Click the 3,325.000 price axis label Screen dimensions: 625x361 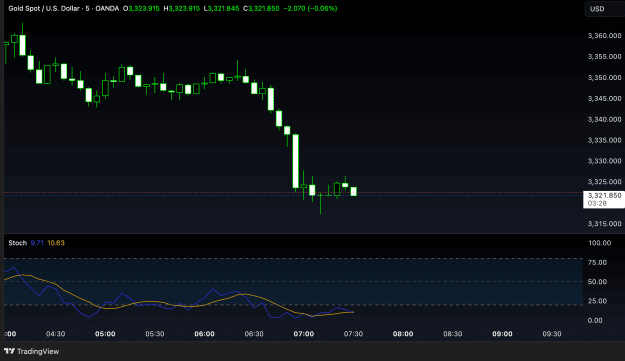point(604,182)
